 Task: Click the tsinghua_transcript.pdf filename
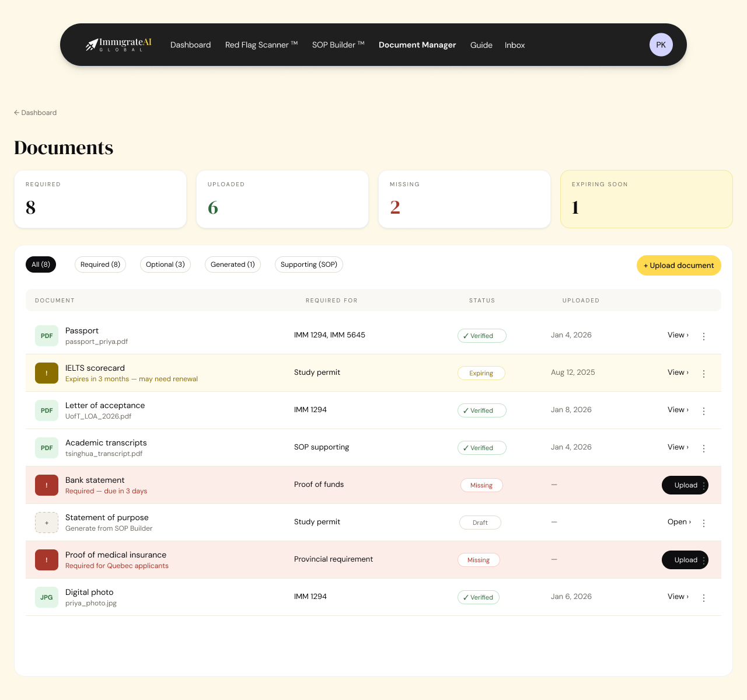[104, 454]
